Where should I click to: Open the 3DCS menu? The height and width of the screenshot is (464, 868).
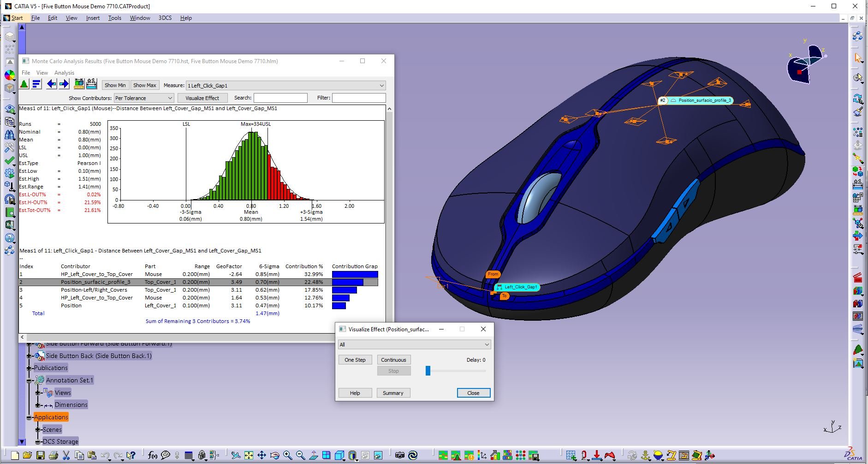point(165,18)
